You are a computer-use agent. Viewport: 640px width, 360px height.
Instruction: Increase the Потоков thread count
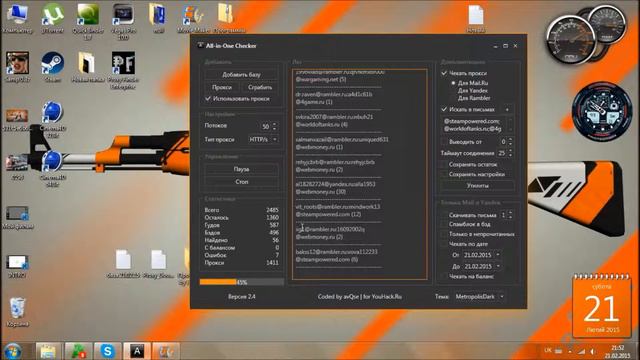[x=275, y=124]
